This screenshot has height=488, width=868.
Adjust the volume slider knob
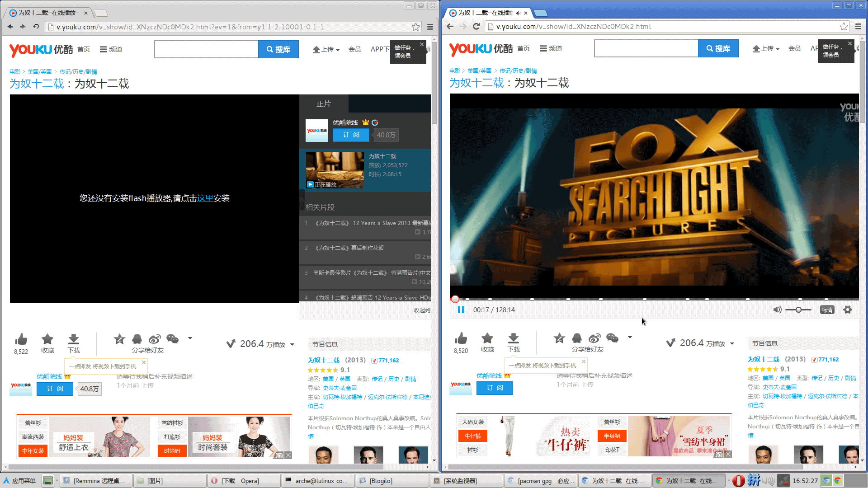pyautogui.click(x=798, y=310)
